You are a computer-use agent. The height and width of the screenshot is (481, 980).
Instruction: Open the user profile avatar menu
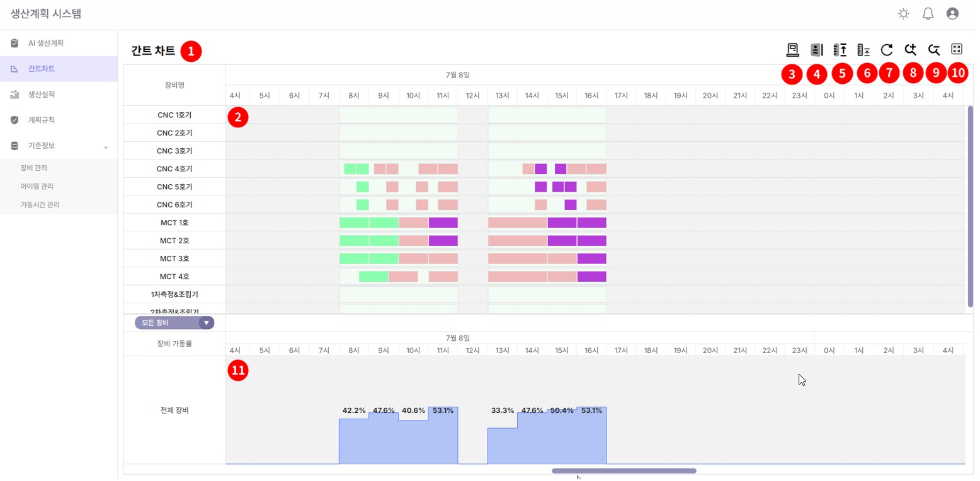(952, 13)
